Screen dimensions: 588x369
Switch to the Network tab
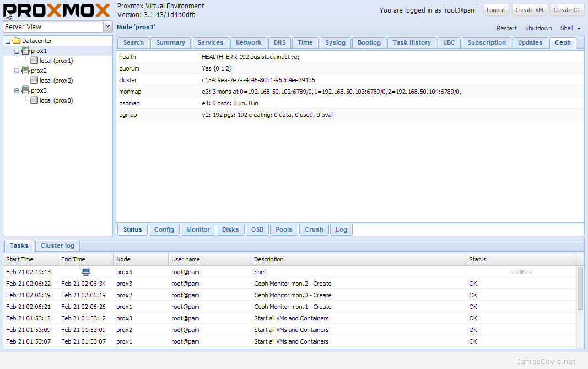pyautogui.click(x=249, y=43)
